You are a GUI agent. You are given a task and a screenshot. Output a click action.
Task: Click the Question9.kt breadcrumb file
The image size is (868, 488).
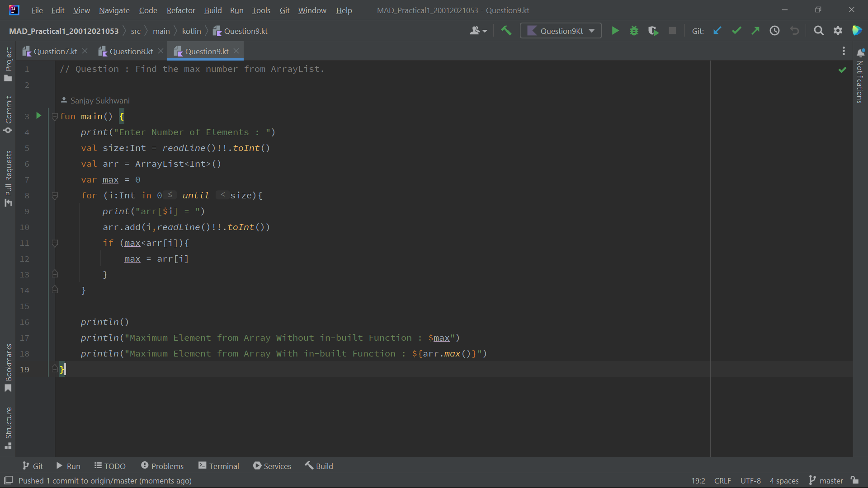pos(240,31)
